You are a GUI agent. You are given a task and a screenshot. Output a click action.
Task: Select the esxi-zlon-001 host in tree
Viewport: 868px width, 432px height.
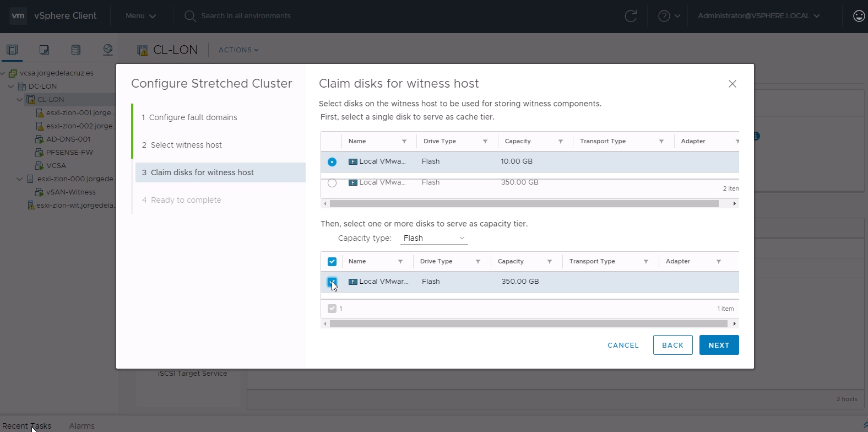tap(81, 113)
